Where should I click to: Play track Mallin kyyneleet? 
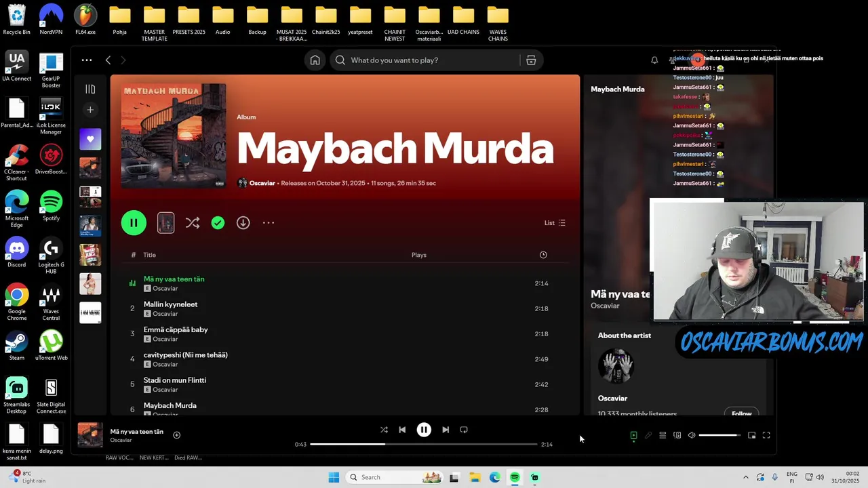point(170,304)
